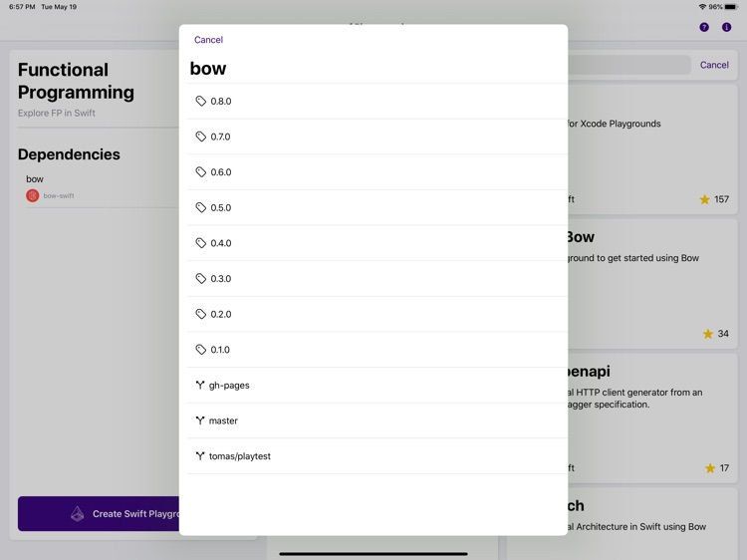Tap the tag icon beside 0.7.0
The width and height of the screenshot is (747, 560).
point(200,137)
